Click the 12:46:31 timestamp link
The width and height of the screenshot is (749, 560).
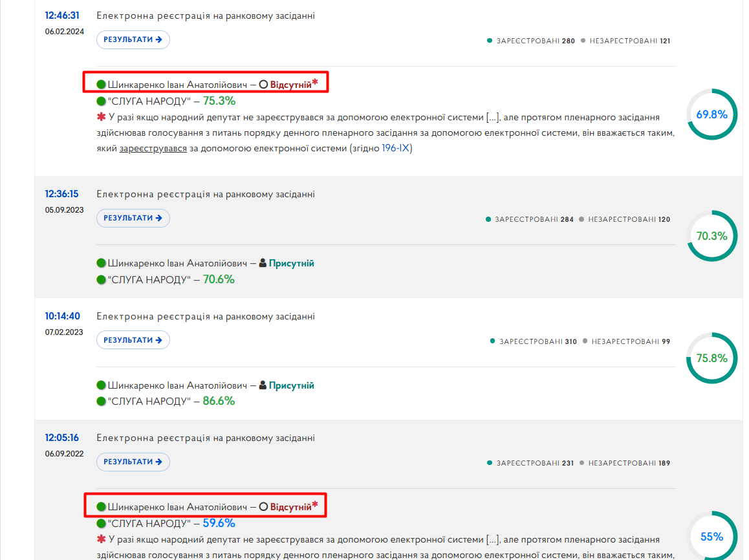(62, 16)
